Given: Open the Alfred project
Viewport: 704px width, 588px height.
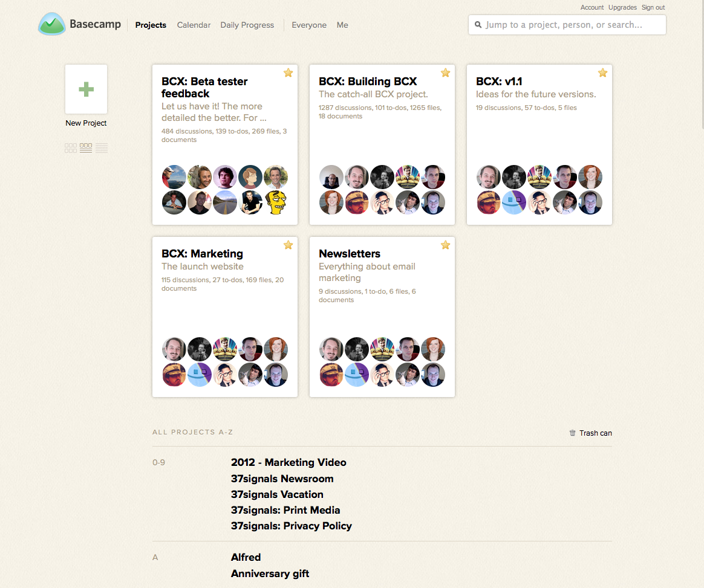Looking at the screenshot, I should point(246,557).
